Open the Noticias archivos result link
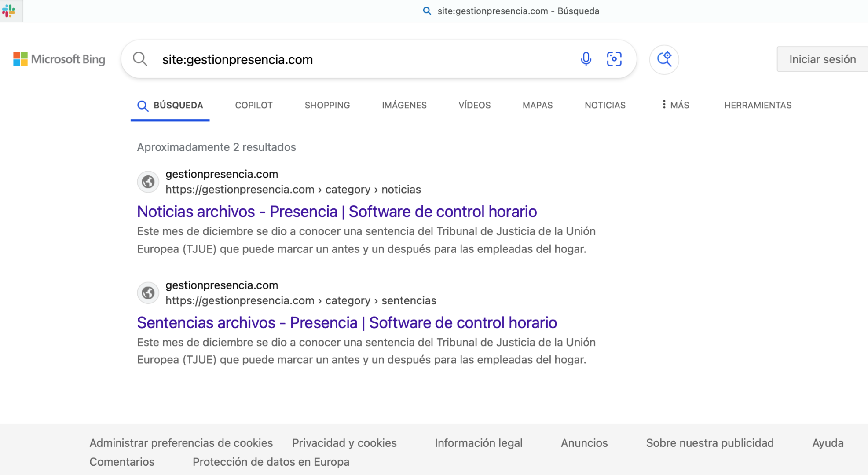The image size is (868, 475). point(337,212)
